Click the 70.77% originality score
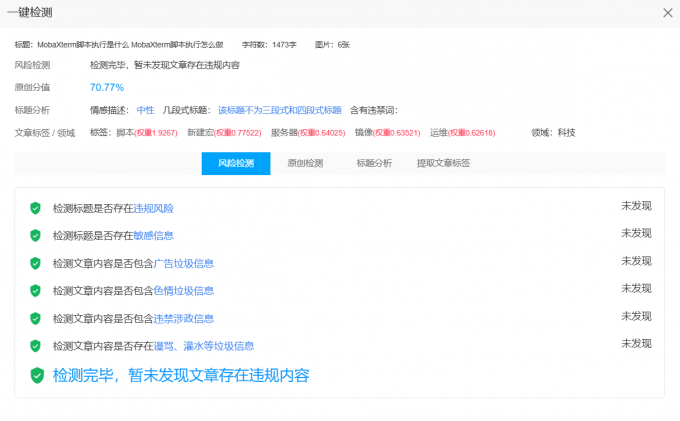The height and width of the screenshot is (421, 680). pyautogui.click(x=107, y=88)
